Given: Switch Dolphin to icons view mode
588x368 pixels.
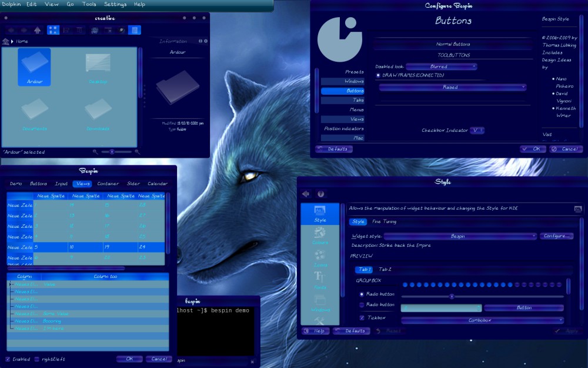Looking at the screenshot, I should (54, 30).
